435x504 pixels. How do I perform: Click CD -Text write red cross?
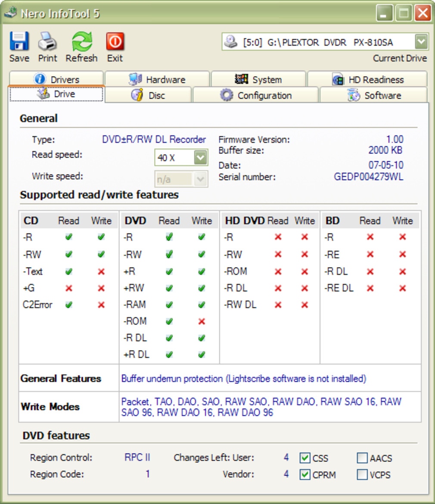click(101, 272)
